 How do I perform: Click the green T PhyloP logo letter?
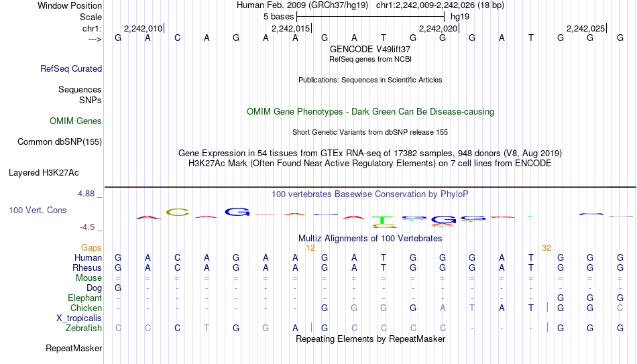pyautogui.click(x=383, y=221)
